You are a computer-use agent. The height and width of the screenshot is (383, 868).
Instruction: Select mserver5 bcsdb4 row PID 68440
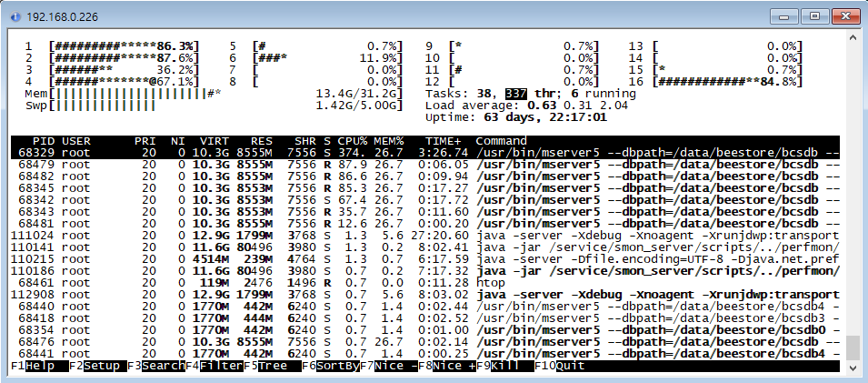click(x=425, y=307)
